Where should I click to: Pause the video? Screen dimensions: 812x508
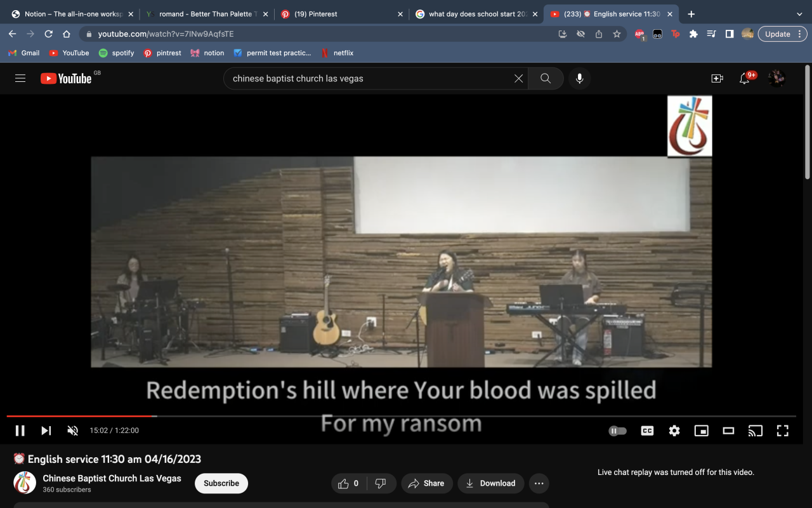(x=20, y=431)
